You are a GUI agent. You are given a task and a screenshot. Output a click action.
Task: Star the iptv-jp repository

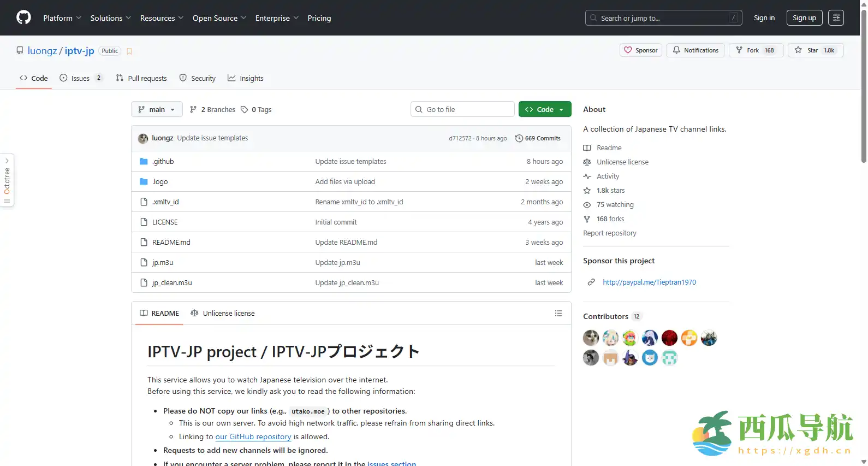pos(815,50)
